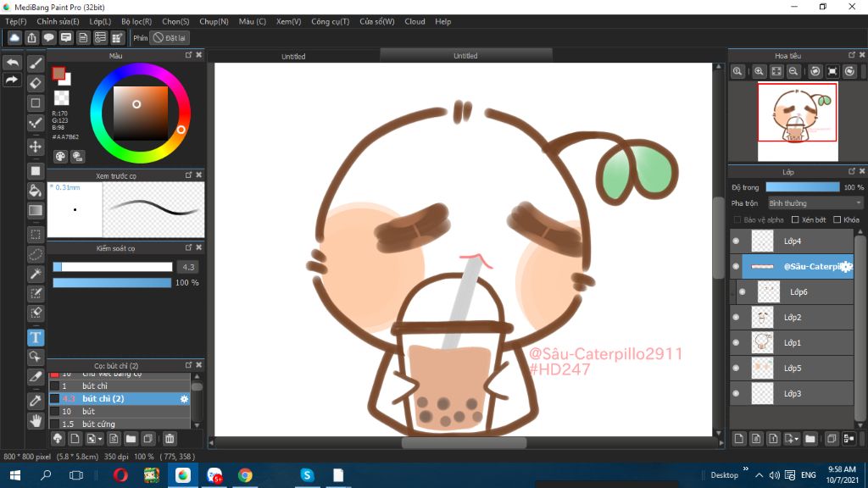Screen dimensions: 868x488
Task: Open the Lớp(L) layer menu
Action: (100, 21)
